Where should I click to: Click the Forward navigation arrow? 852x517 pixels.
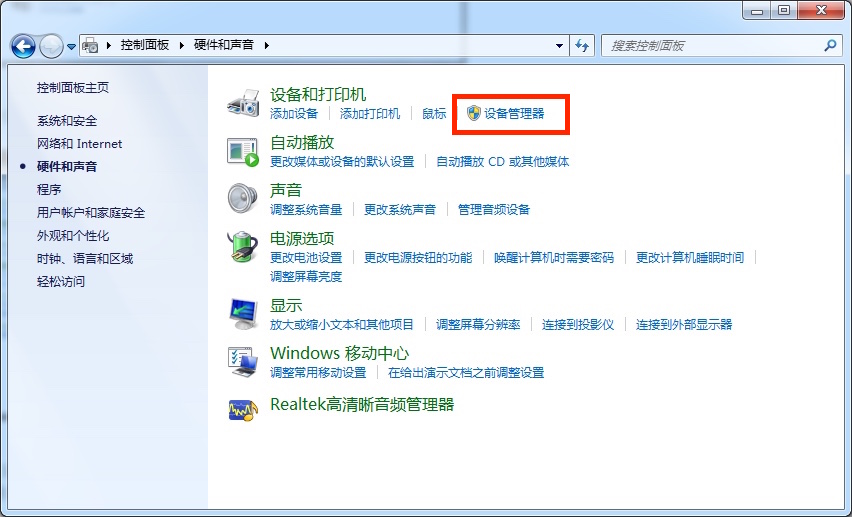51,46
